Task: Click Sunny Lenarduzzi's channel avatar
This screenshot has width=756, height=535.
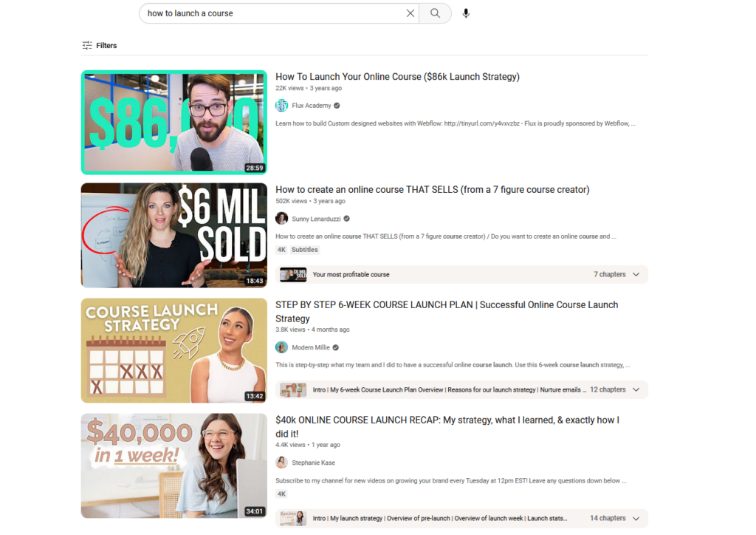Action: click(x=281, y=218)
